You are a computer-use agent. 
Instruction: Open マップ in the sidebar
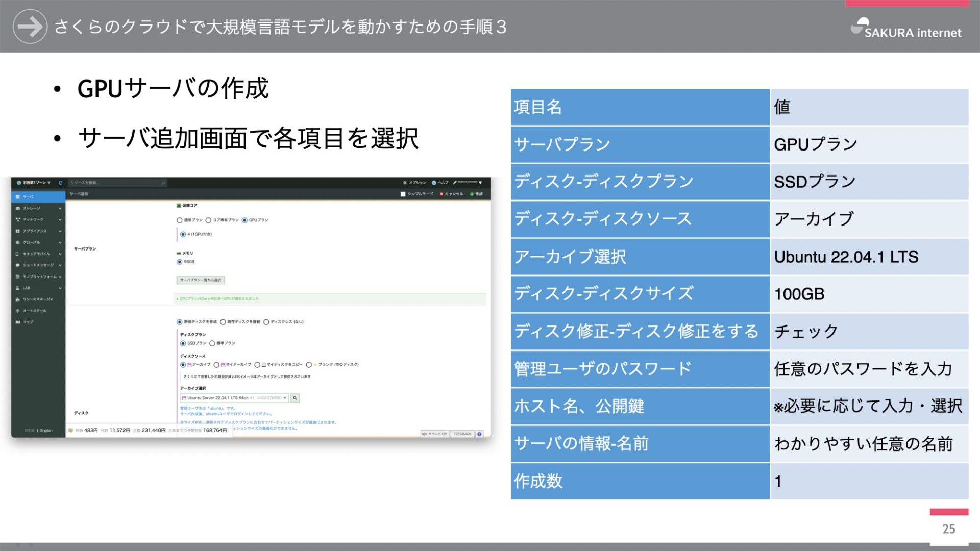point(28,322)
